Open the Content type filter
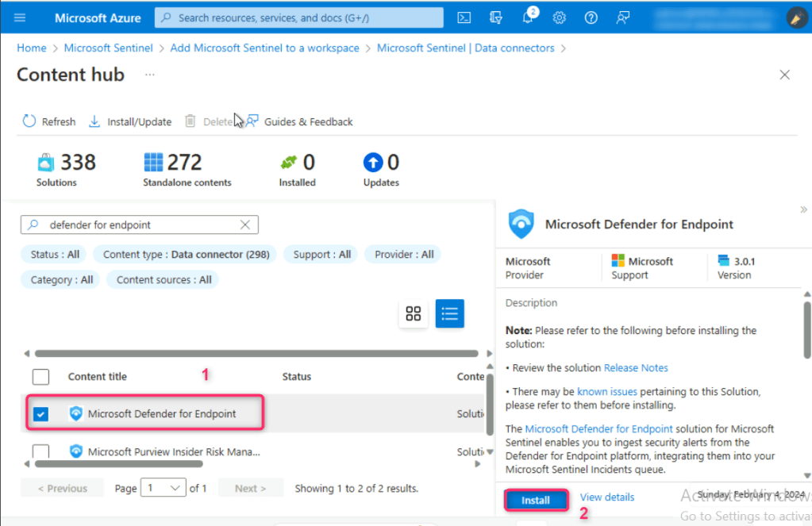 pyautogui.click(x=186, y=255)
